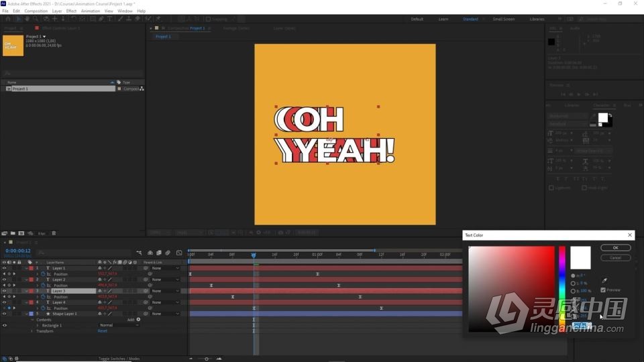The width and height of the screenshot is (644, 362).
Task: Select the Pen tool
Action: (x=101, y=19)
